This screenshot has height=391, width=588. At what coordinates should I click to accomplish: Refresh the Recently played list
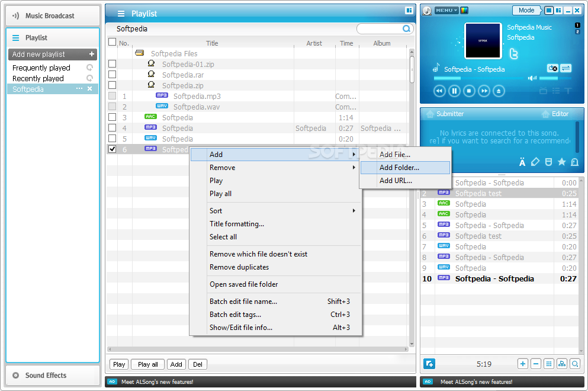(x=89, y=78)
